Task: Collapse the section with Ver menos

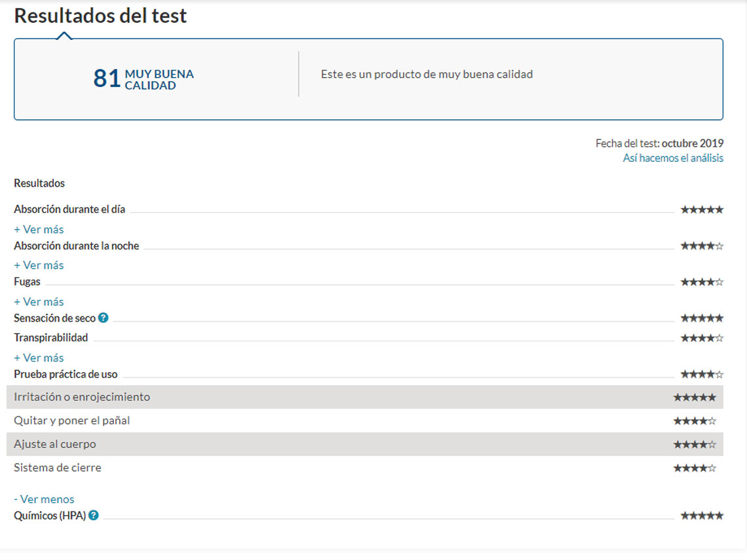Action: [44, 499]
